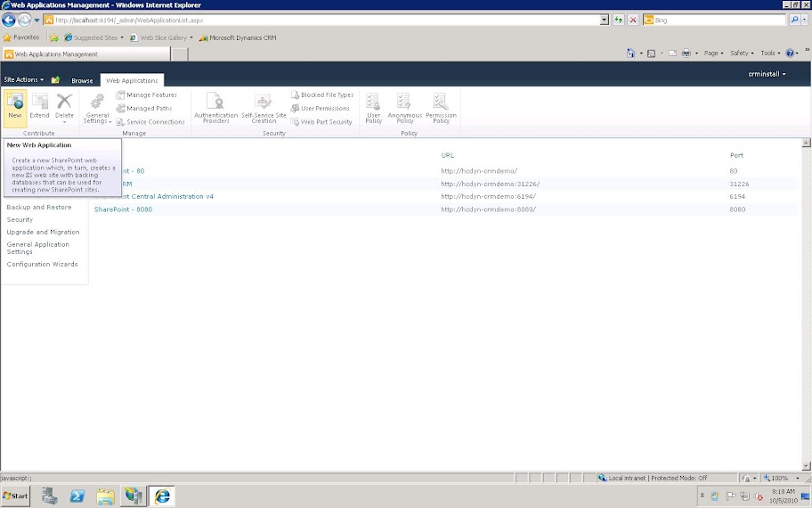This screenshot has width=812, height=508.
Task: Go to Security in left navigation
Action: click(x=20, y=219)
